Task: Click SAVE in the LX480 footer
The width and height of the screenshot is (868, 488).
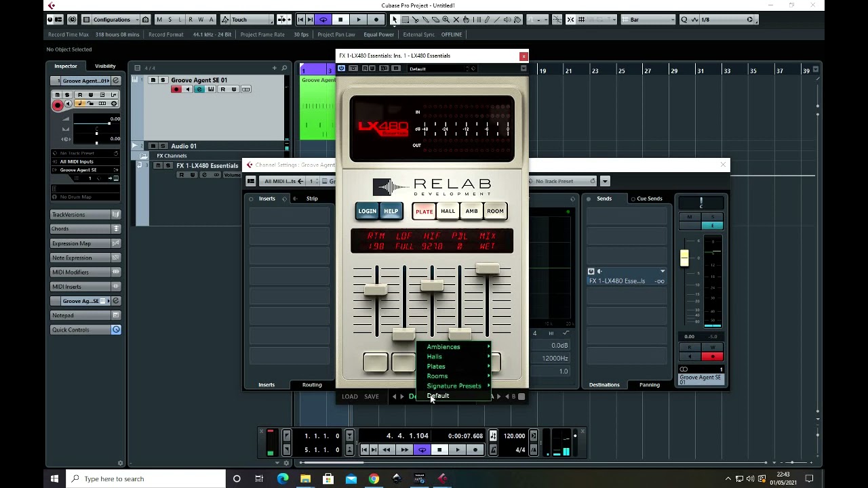Action: (372, 396)
